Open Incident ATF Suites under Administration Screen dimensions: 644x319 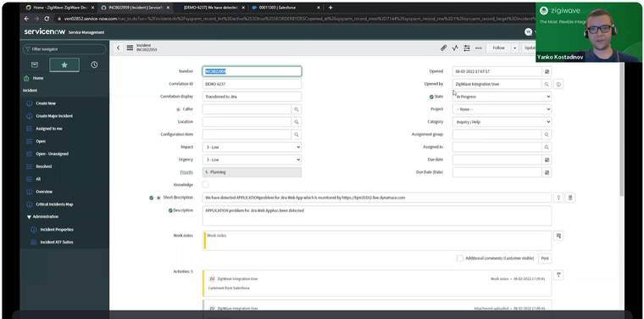[x=57, y=242]
